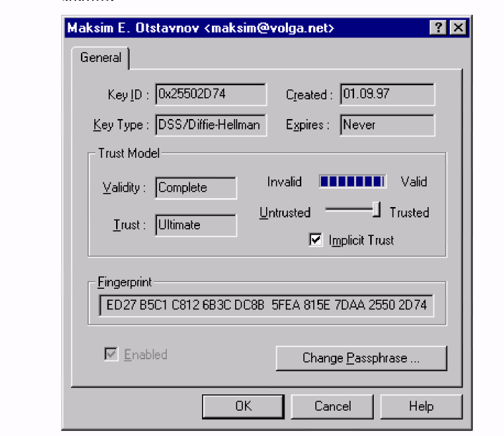Screen dimensions: 504x436
Task: Open Help from the bottom button
Action: coord(421,406)
